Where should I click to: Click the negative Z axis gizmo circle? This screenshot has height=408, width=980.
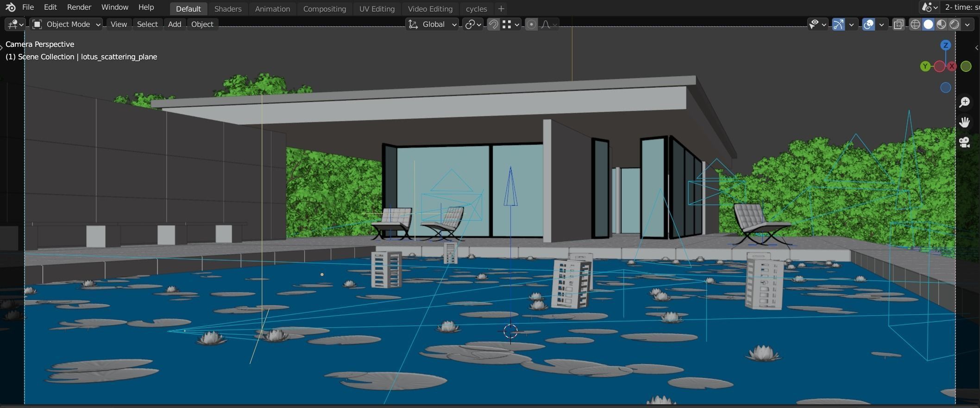tap(946, 88)
